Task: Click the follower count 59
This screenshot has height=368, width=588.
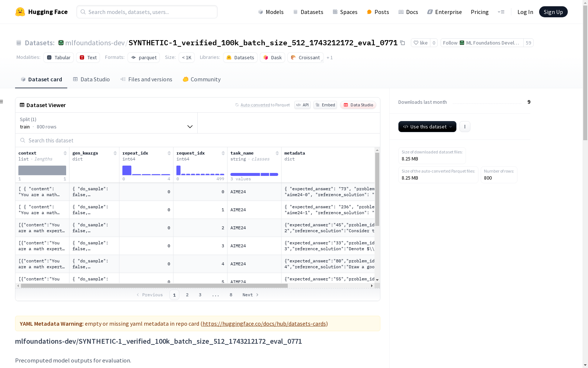Action: tap(528, 43)
